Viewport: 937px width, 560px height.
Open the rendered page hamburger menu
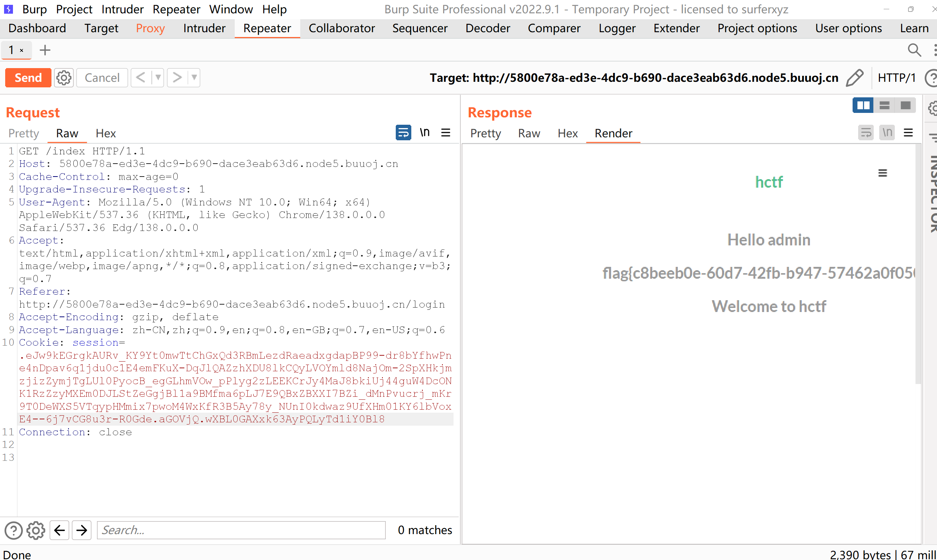coord(883,173)
